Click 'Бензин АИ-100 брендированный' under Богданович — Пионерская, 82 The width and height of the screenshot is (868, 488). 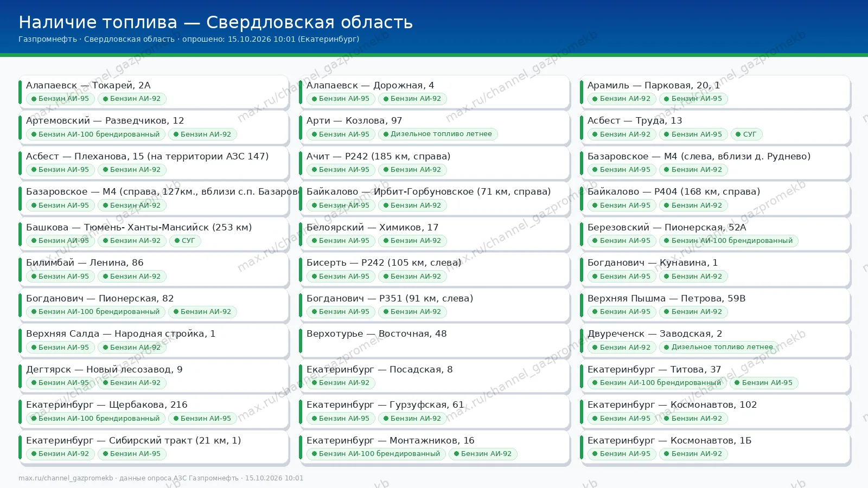click(x=95, y=312)
